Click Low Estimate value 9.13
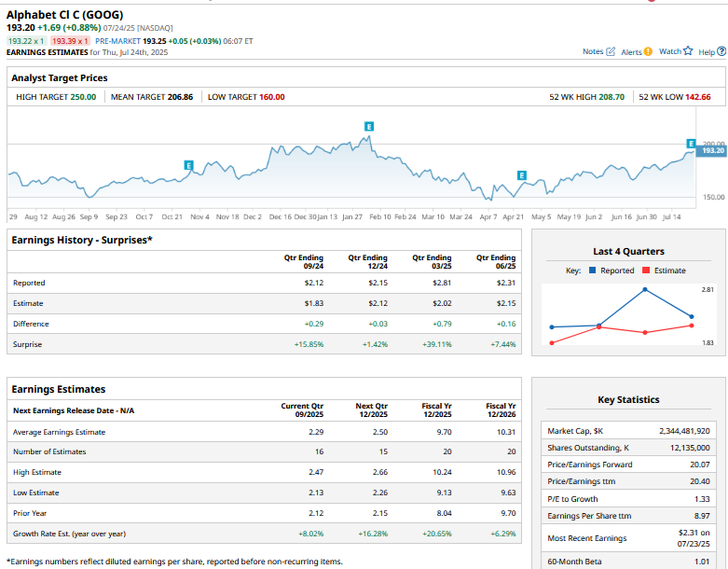The image size is (728, 569). (444, 493)
